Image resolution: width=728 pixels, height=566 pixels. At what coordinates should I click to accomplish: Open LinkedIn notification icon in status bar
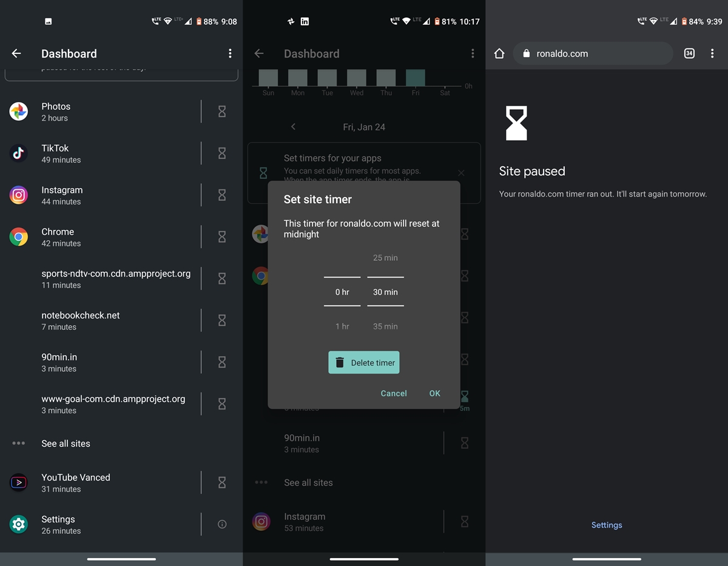tap(305, 21)
